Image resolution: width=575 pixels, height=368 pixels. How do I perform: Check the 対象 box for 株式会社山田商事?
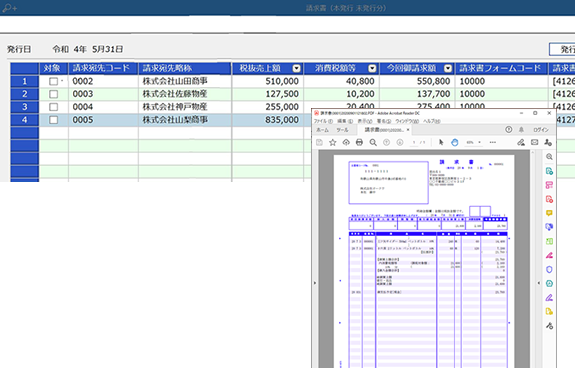click(x=54, y=81)
